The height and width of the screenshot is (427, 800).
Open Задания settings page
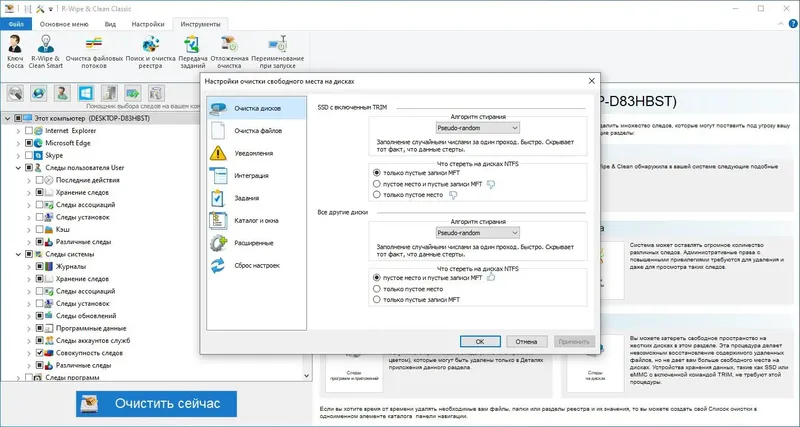(x=256, y=198)
